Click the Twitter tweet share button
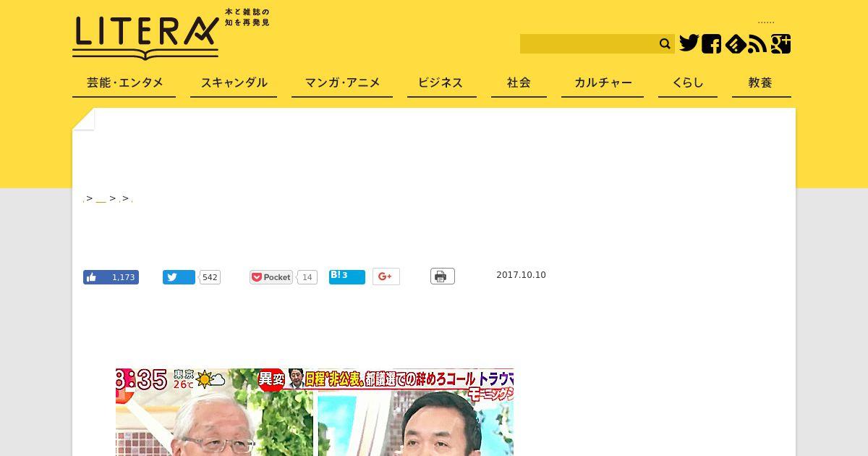Viewport: 868px width, 456px height. 179,277
